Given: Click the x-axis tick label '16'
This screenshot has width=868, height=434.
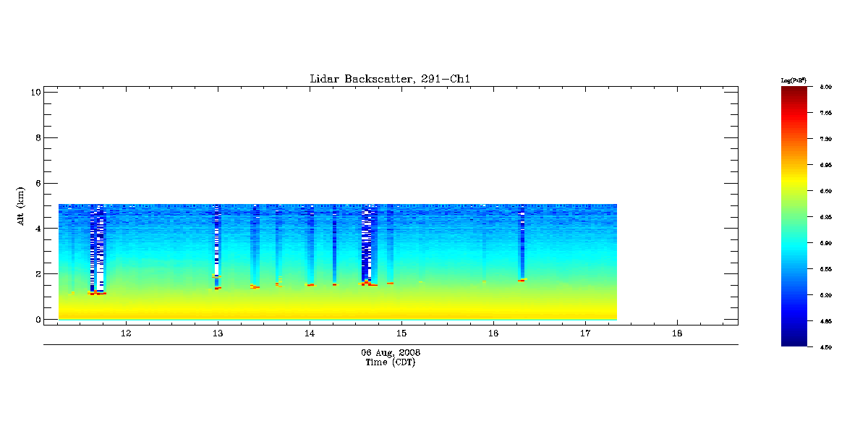Looking at the screenshot, I should [x=493, y=333].
